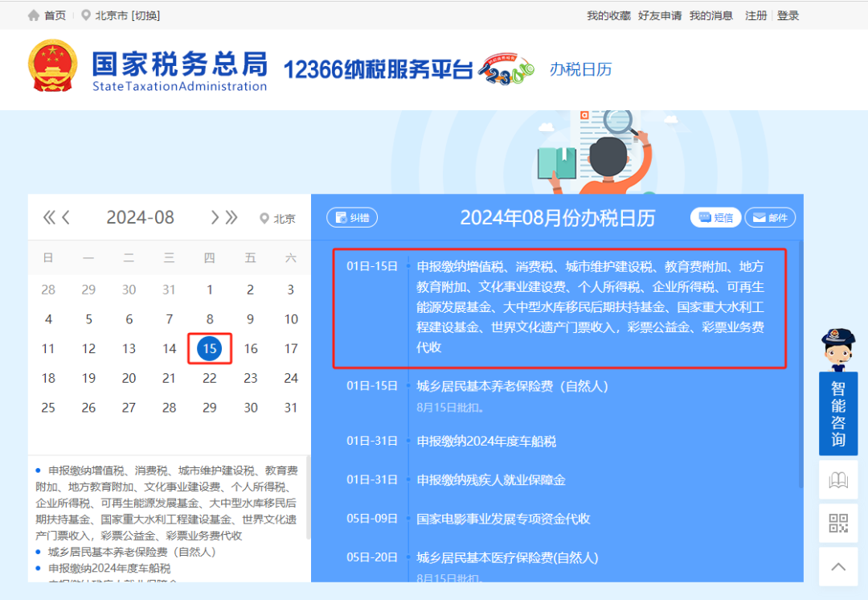The width and height of the screenshot is (868, 600).
Task: Open 好友申请 link
Action: click(659, 15)
